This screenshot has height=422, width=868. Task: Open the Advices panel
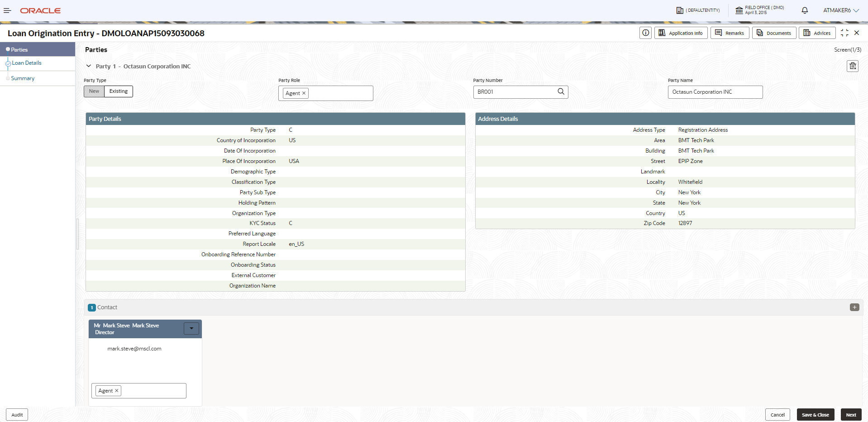tap(817, 33)
